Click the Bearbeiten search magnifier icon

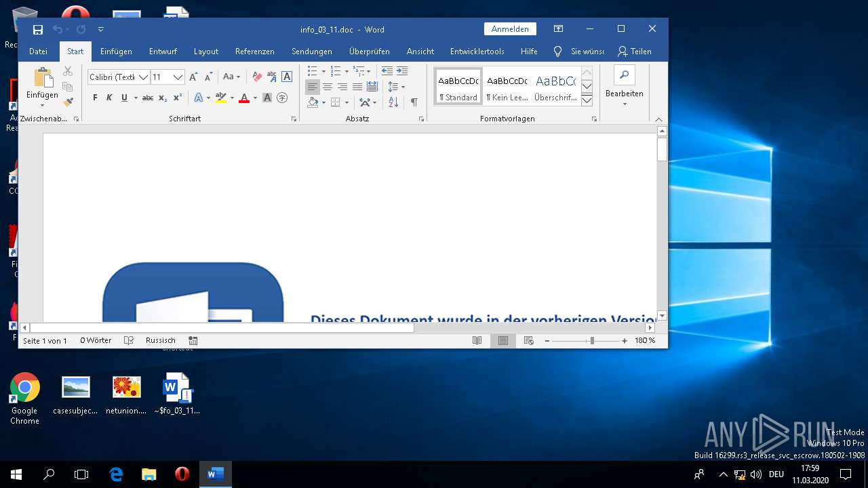point(625,75)
